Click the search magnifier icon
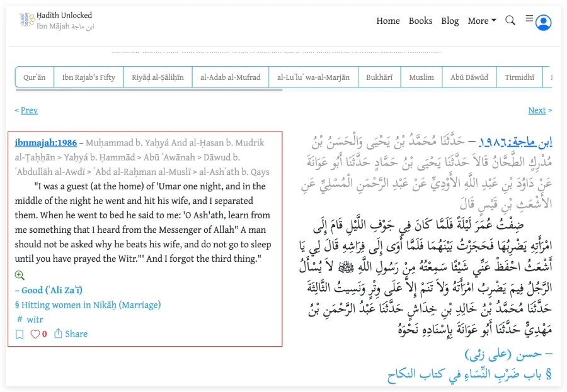The width and height of the screenshot is (567, 392). 510,20
